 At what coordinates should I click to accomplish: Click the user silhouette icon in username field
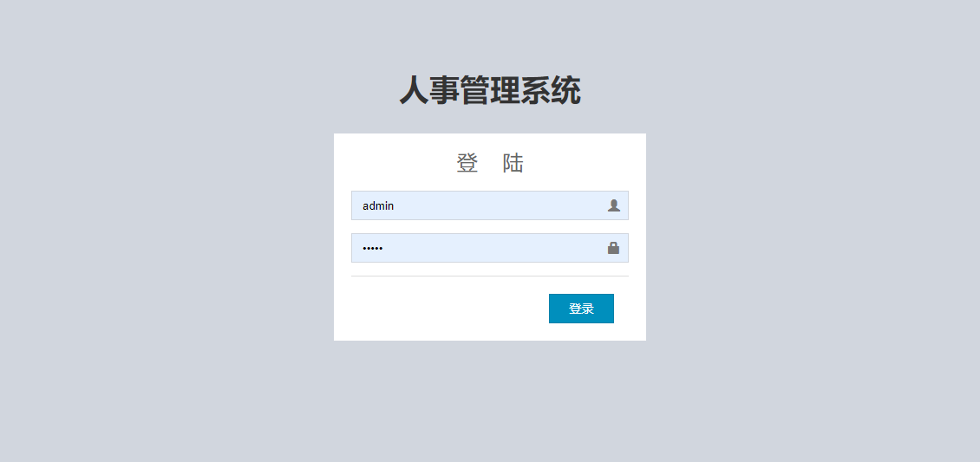[x=613, y=205]
